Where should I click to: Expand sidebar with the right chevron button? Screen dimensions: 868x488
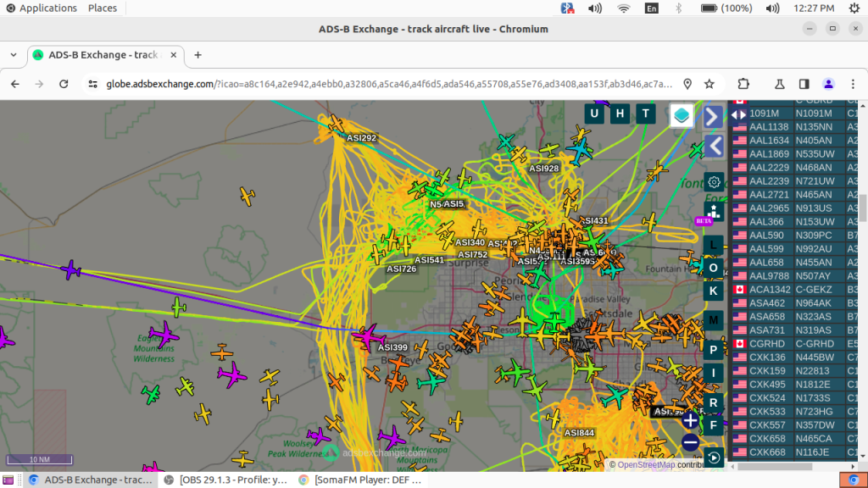click(714, 117)
